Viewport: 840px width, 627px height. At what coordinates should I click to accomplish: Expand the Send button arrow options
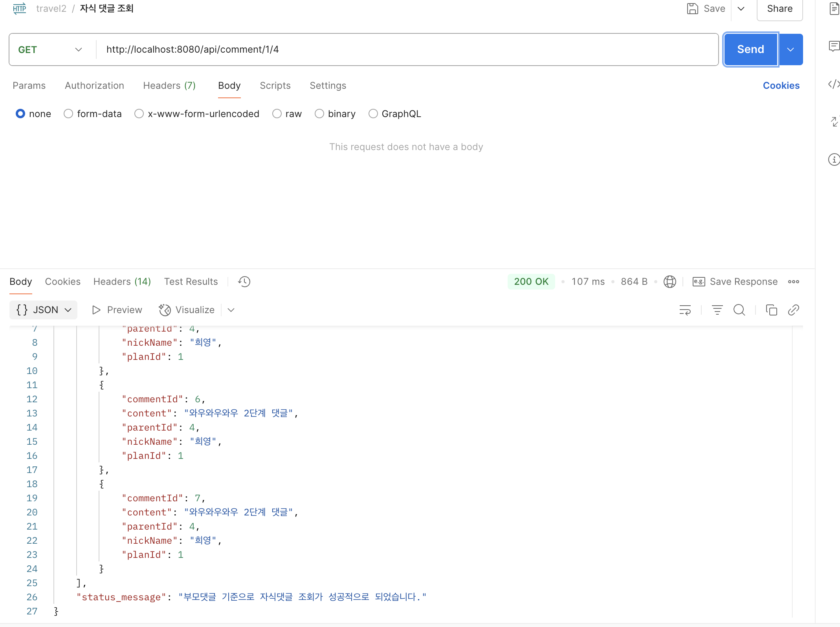pos(790,49)
